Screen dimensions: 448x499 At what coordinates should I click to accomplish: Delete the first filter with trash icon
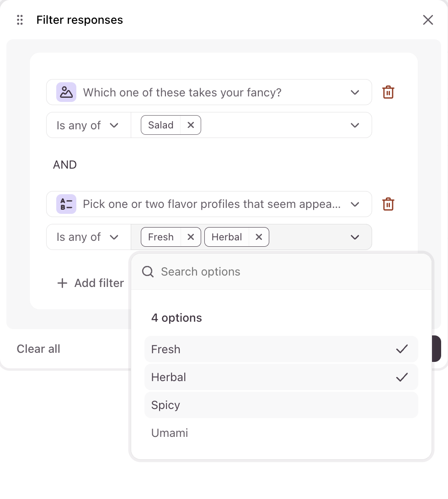[x=388, y=92]
